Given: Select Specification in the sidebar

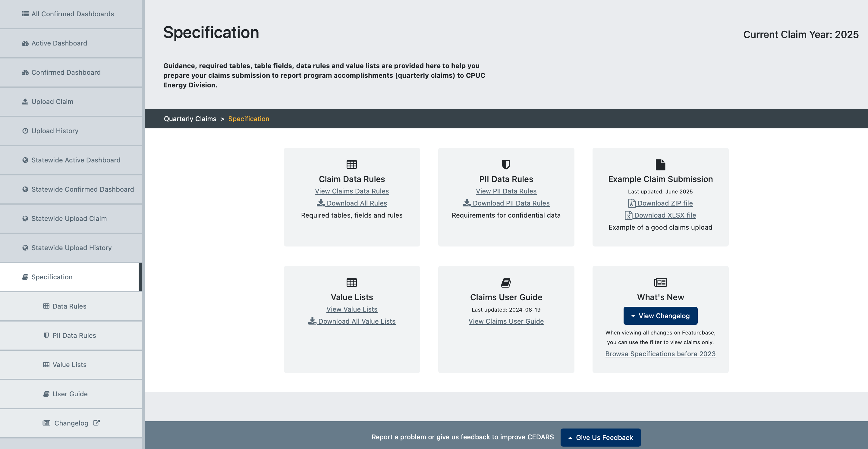Looking at the screenshot, I should pyautogui.click(x=71, y=277).
